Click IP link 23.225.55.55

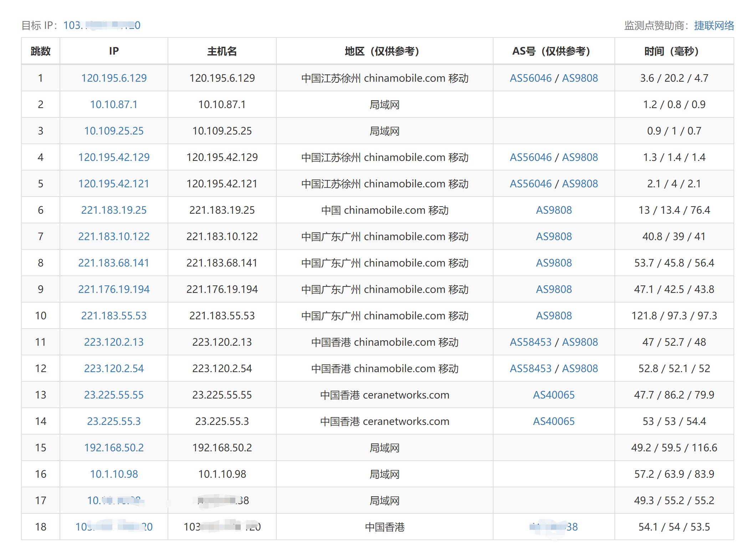click(114, 395)
